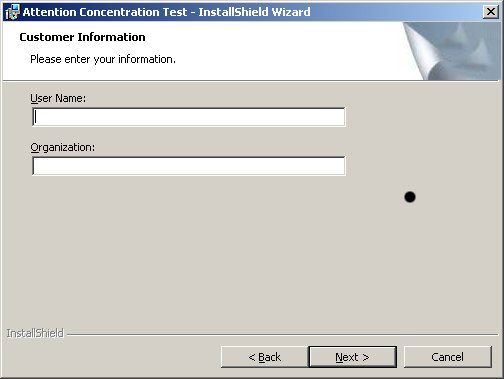Click the InstallShield branding label
The height and width of the screenshot is (379, 504).
tap(35, 333)
